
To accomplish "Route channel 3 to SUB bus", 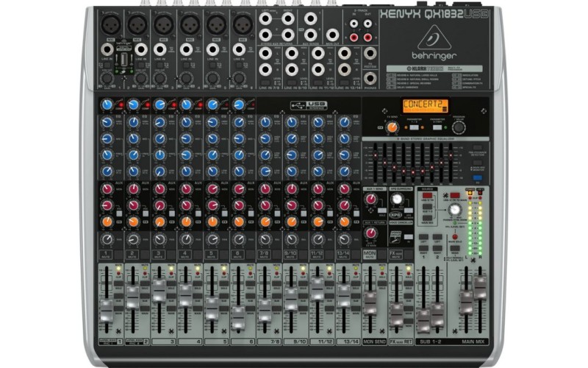I will tap(171, 297).
